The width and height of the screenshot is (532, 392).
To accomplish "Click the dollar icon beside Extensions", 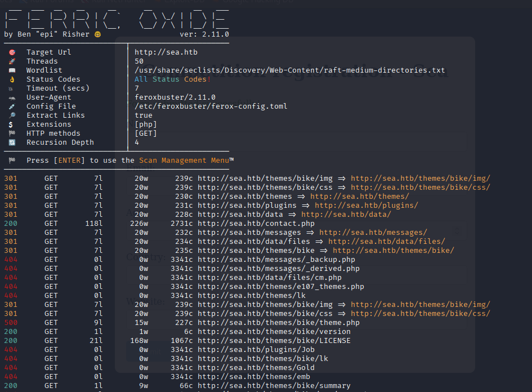I will (x=11, y=124).
